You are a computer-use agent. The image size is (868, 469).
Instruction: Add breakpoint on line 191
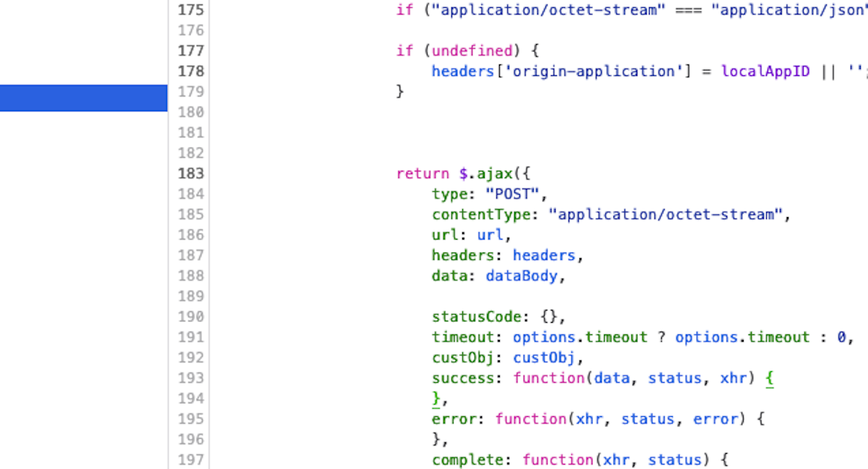[x=191, y=337]
